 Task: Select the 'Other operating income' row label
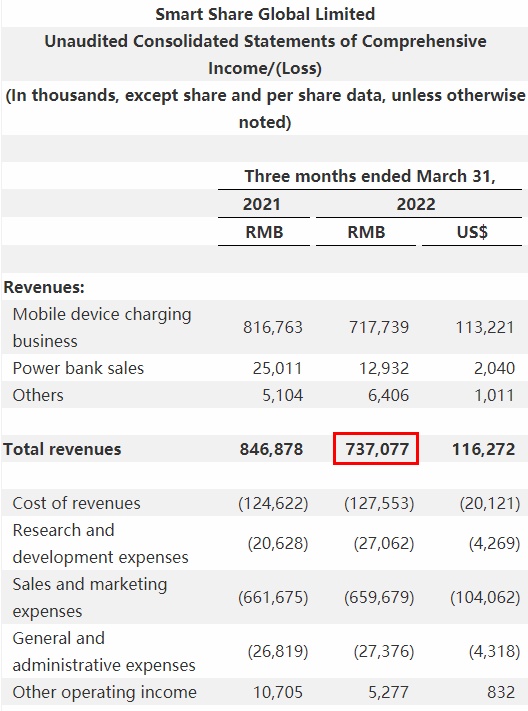(105, 692)
